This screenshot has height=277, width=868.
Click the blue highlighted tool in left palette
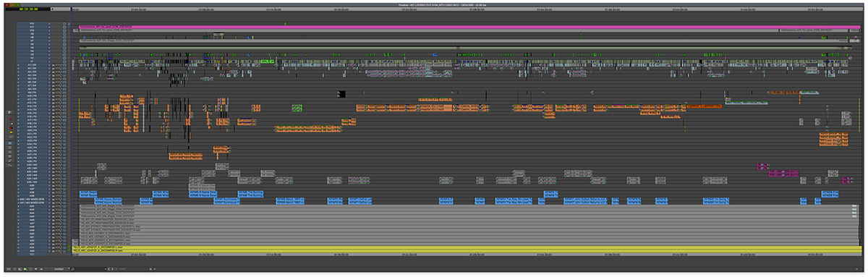click(x=9, y=142)
